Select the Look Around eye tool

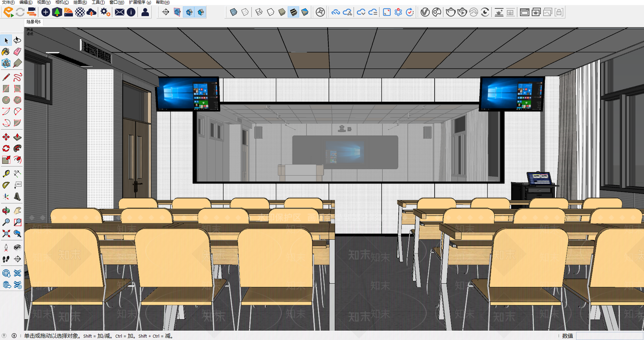(x=17, y=247)
